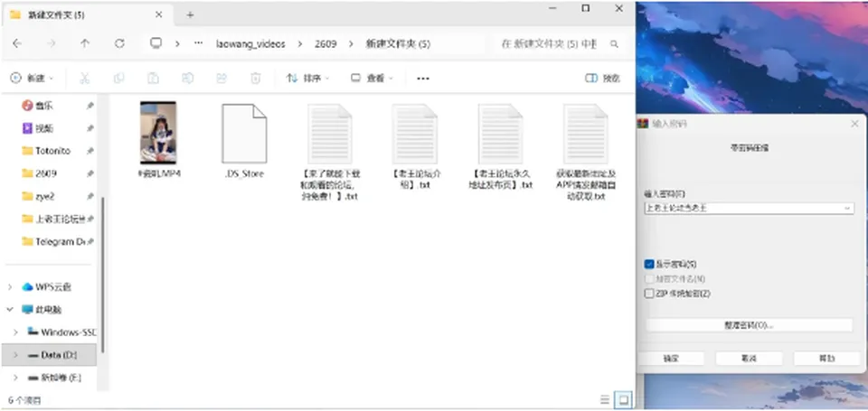Click 2609 in the address breadcrumb
Image resolution: width=868 pixels, height=411 pixels.
pos(325,43)
